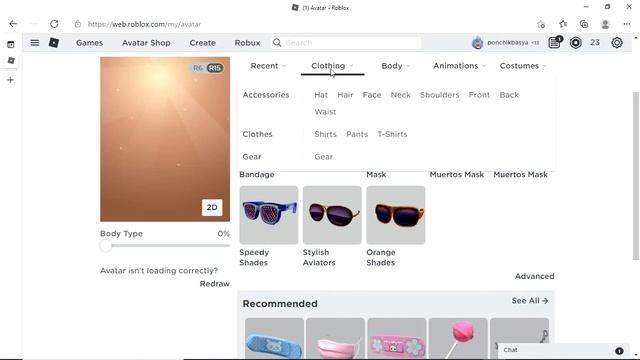640x360 pixels.
Task: Equip Orange Shades item thumbnail
Action: (x=396, y=215)
